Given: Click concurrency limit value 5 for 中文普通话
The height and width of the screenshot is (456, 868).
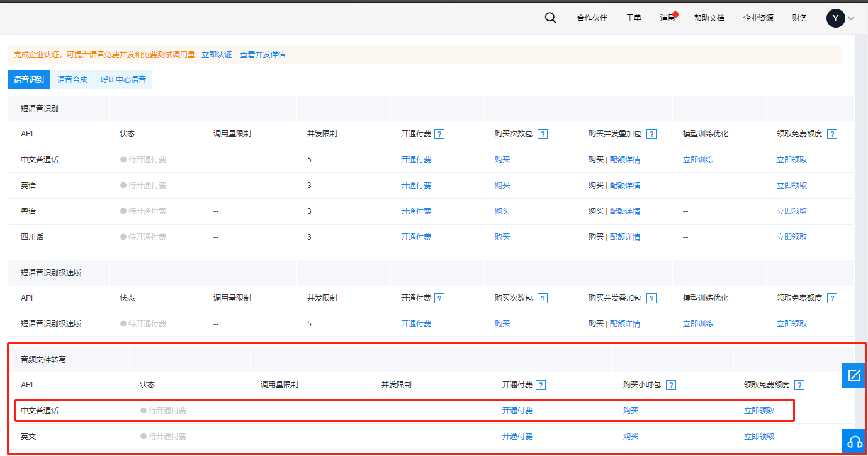Looking at the screenshot, I should tap(309, 160).
